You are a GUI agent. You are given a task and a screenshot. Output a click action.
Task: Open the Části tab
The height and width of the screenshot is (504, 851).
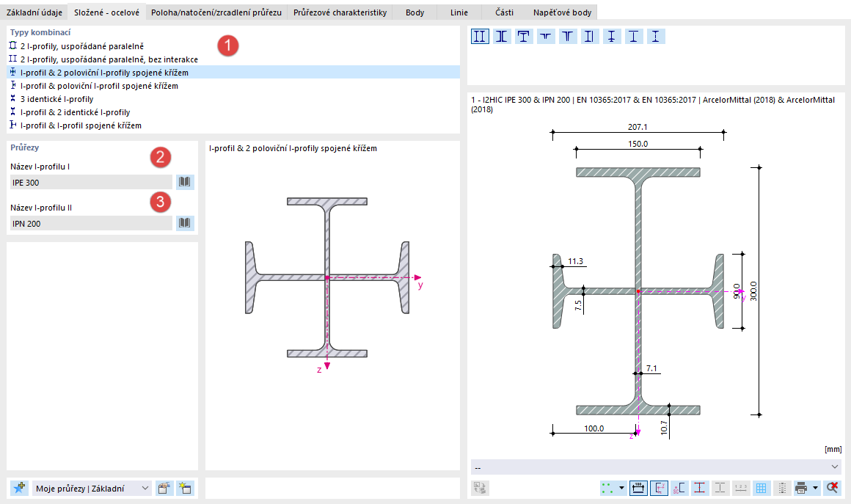[x=504, y=12]
